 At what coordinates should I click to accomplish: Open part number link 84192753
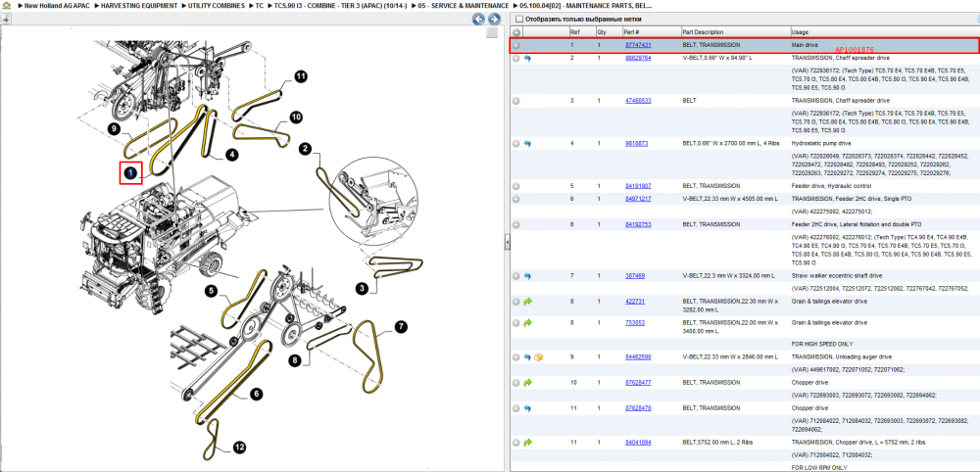[x=638, y=224]
